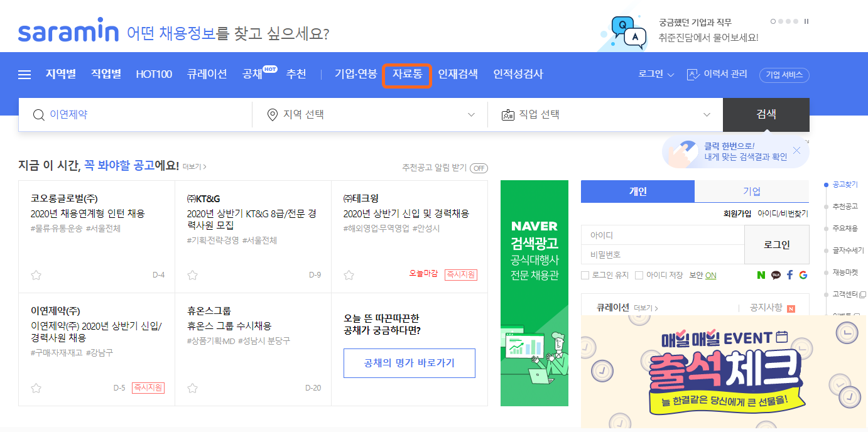Image resolution: width=868 pixels, height=432 pixels.
Task: Star the 휴온스그룹 job posting
Action: (192, 387)
